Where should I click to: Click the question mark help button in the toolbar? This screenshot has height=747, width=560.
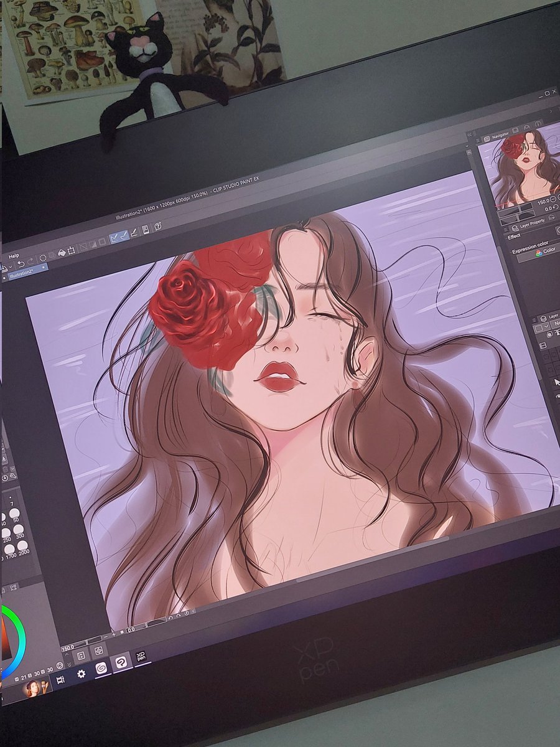[157, 227]
